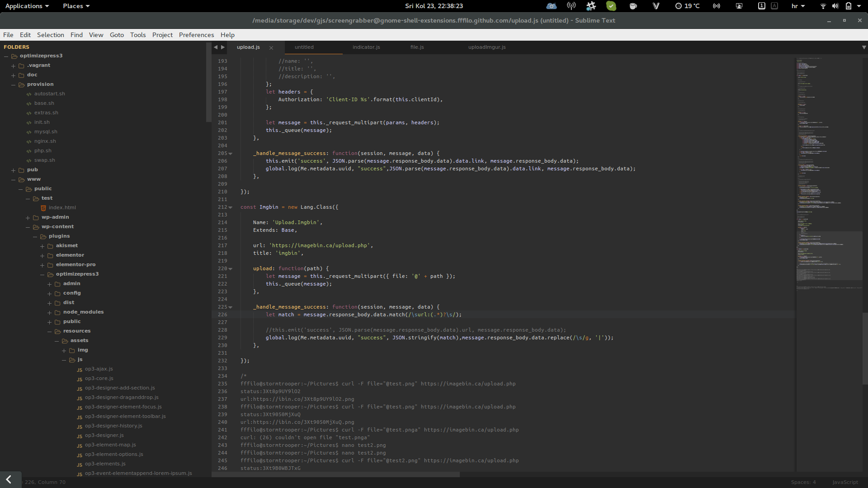Viewport: 868px width, 488px height.
Task: Click the weather indicator showing 19 °C
Action: [687, 6]
